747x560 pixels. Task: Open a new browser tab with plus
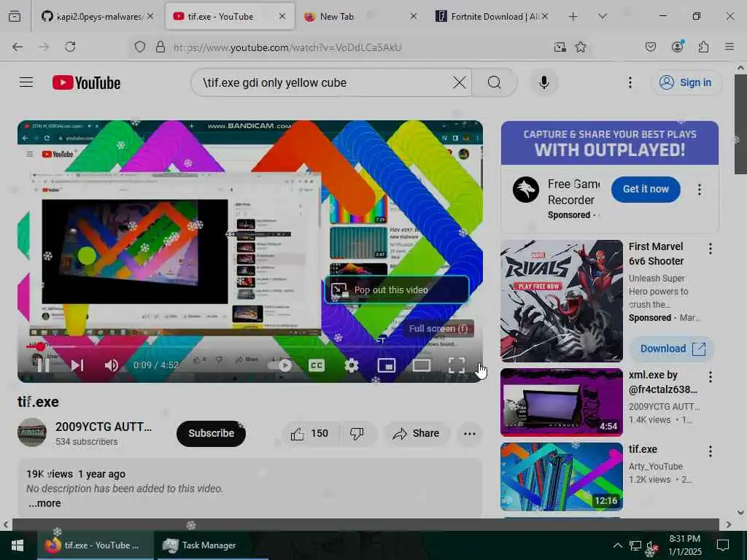click(x=573, y=17)
